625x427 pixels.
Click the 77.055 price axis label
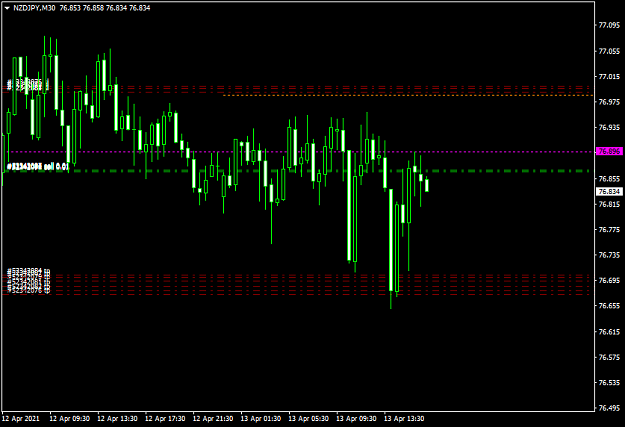[609, 51]
